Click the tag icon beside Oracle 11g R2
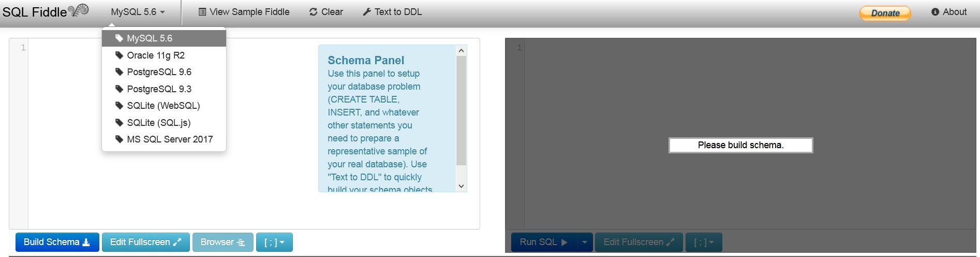This screenshot has width=980, height=257. pyautogui.click(x=119, y=55)
